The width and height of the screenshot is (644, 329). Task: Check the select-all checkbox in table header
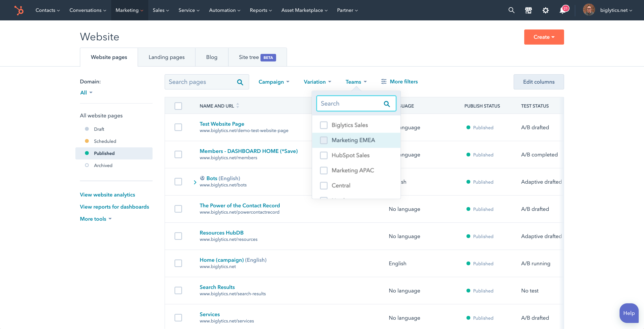178,106
